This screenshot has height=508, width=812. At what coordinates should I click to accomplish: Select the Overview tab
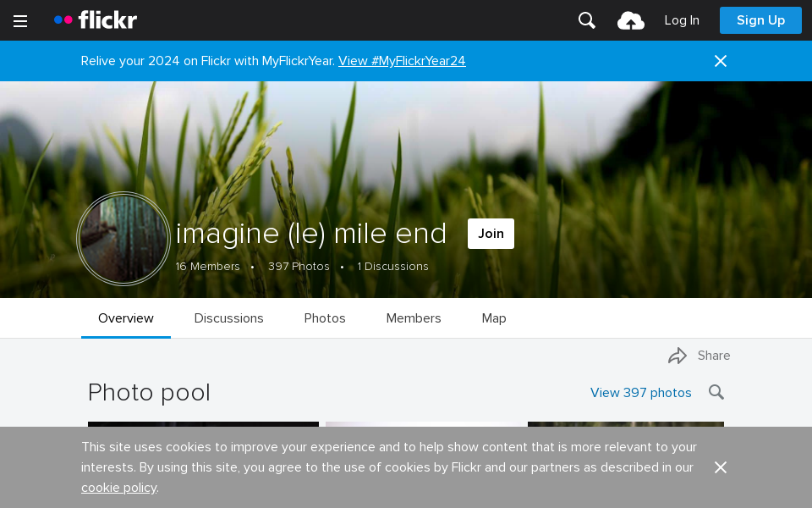coord(126,318)
